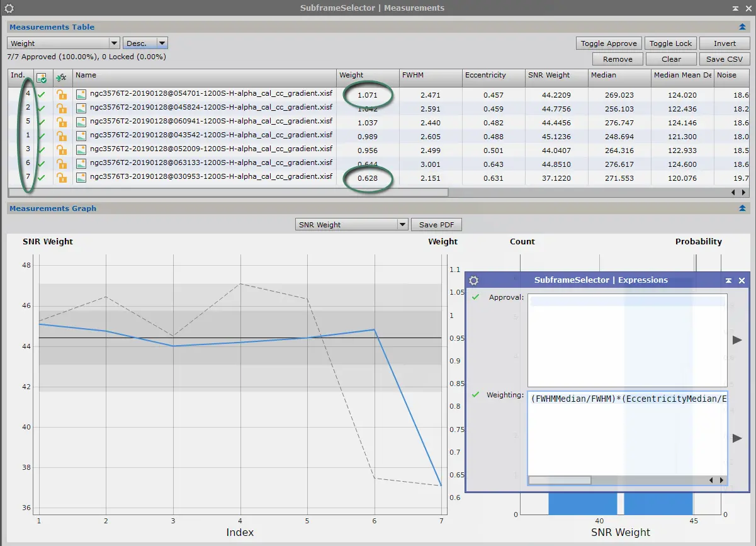Toggle approval checkmark for row index 7
The image size is (756, 546).
pyautogui.click(x=42, y=178)
